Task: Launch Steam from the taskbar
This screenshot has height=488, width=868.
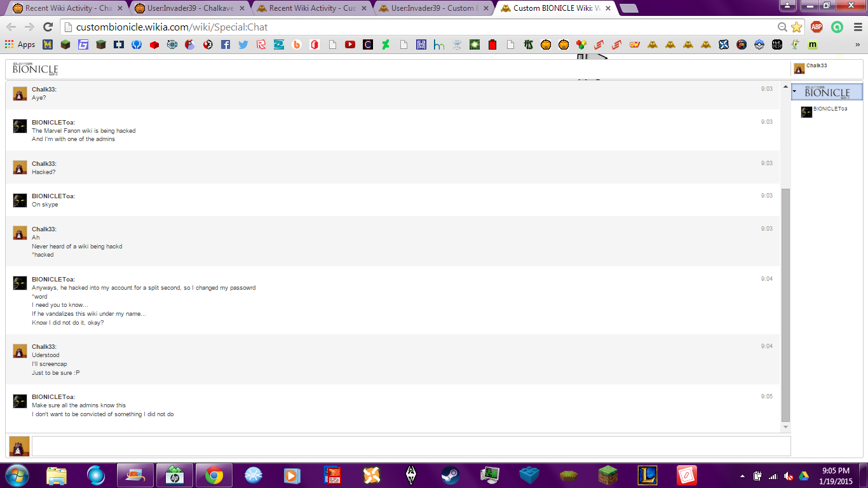Action: coord(450,475)
